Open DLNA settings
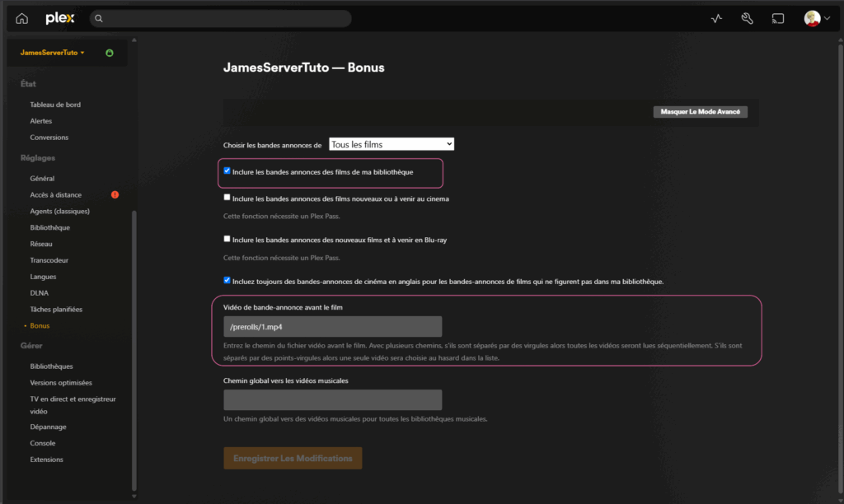Image resolution: width=844 pixels, height=504 pixels. 40,293
